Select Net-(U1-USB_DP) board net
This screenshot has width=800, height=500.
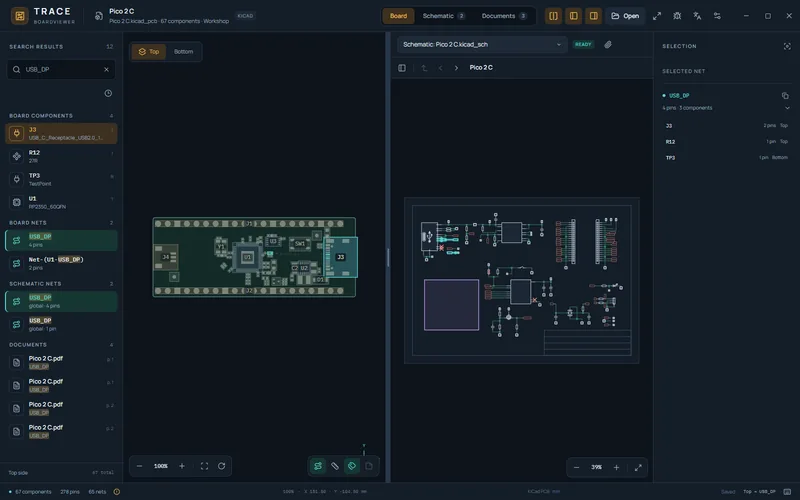pos(61,263)
